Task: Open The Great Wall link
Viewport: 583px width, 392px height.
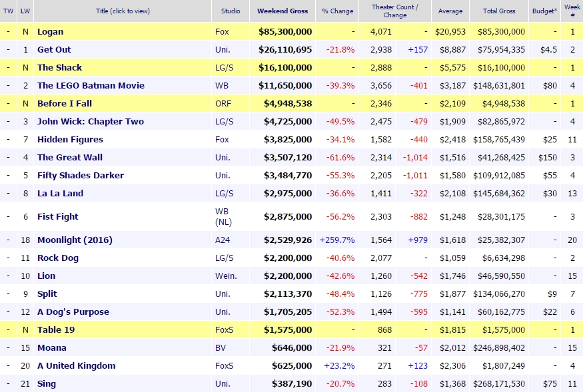Action: tap(70, 157)
